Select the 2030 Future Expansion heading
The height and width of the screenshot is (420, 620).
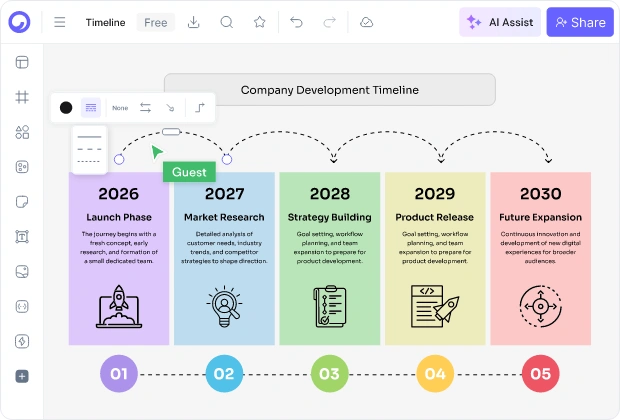point(541,217)
